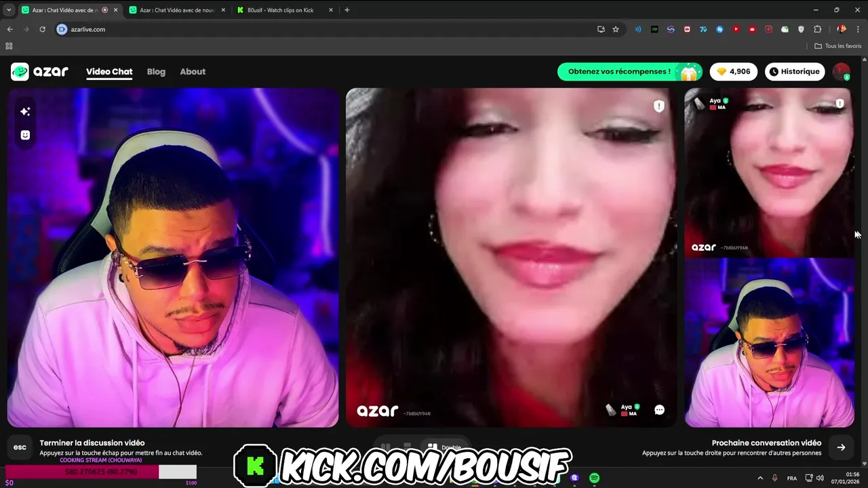Viewport: 868px width, 488px height.
Task: Open the Tous les favoris folder
Action: [838, 46]
